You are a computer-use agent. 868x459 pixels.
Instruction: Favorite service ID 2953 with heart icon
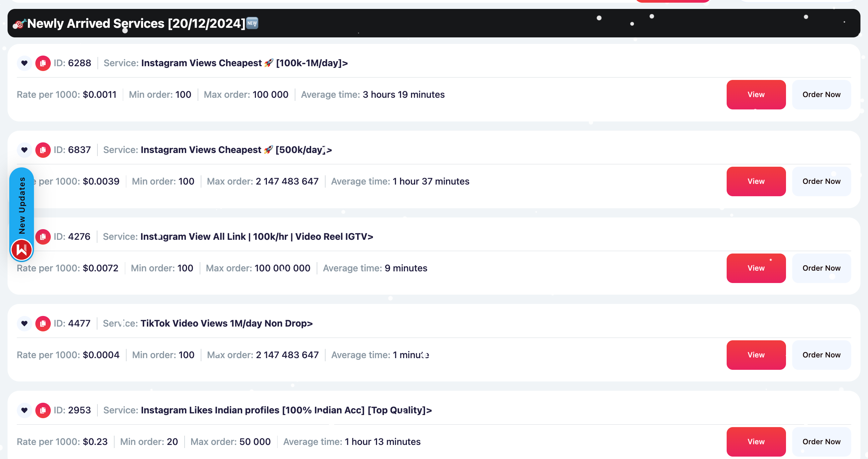[x=24, y=410]
